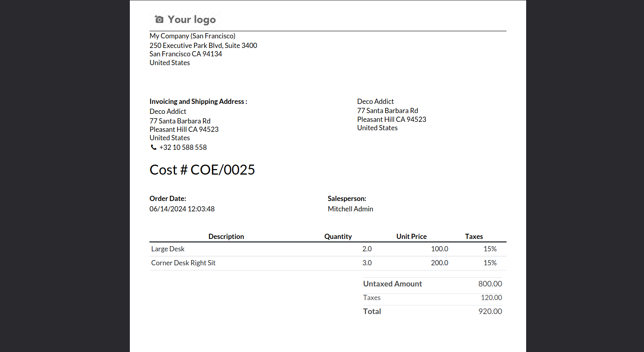
Task: Click 'Pleasant Hill CA 94523' in right address block
Action: [392, 119]
